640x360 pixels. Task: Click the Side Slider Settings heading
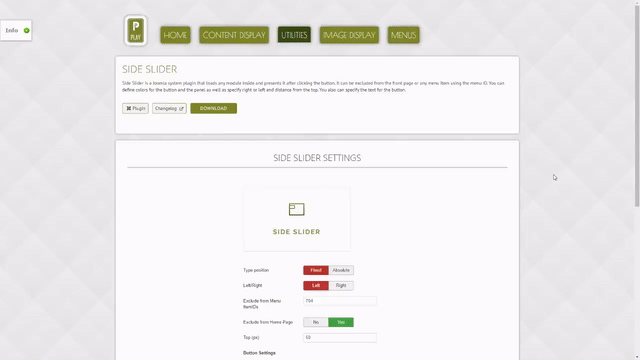[317, 158]
